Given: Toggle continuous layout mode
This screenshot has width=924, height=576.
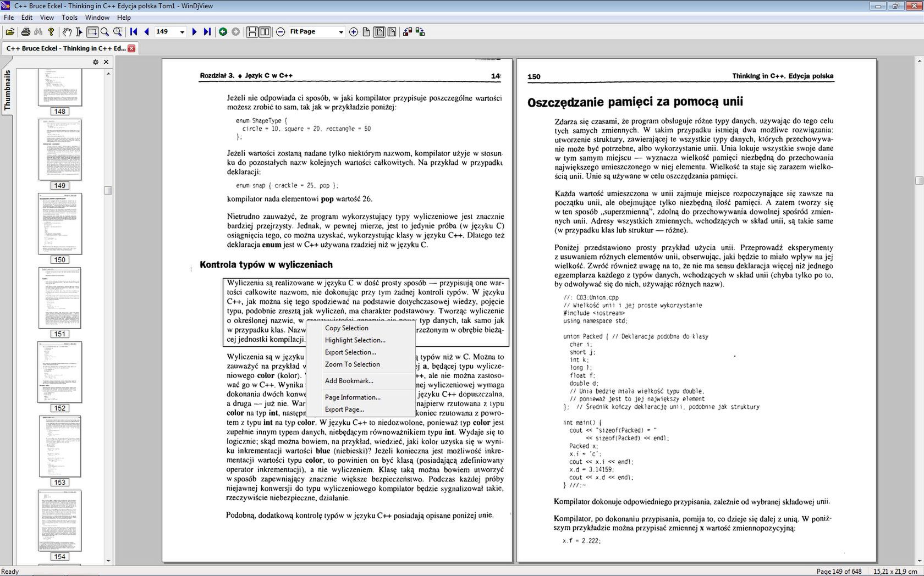Looking at the screenshot, I should point(252,32).
